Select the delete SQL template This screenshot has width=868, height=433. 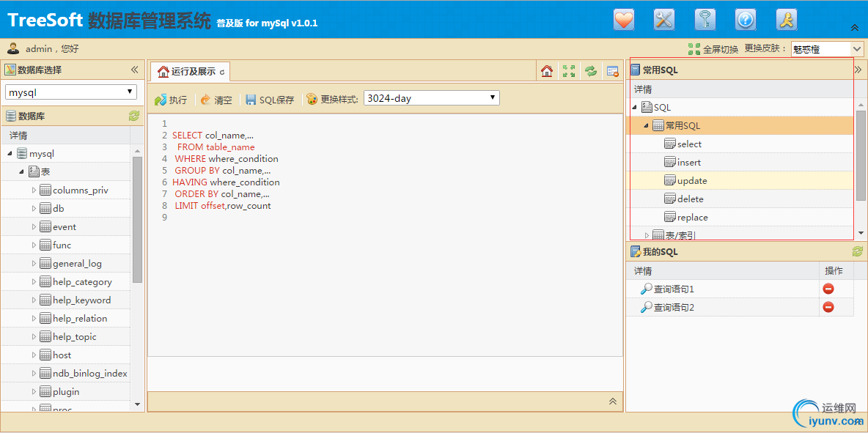[x=691, y=199]
